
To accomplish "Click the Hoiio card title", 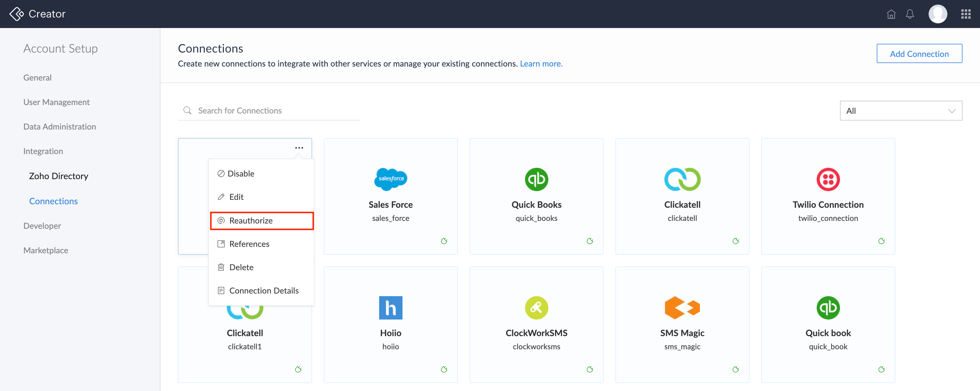I will [x=391, y=333].
